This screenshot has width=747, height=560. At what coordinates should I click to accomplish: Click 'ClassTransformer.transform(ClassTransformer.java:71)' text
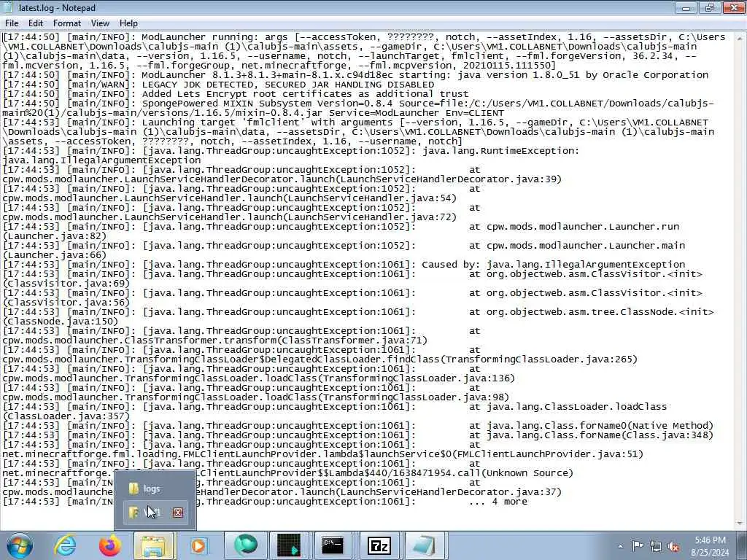(x=276, y=340)
